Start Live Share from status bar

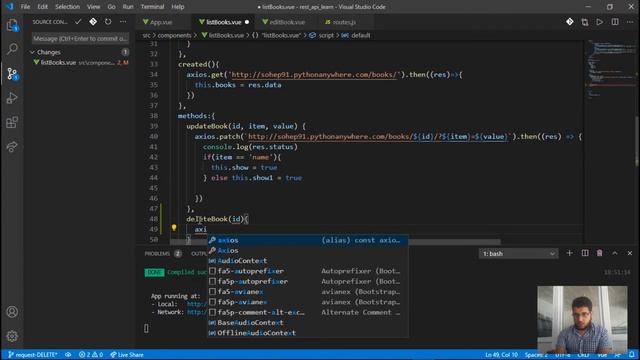[x=127, y=355]
